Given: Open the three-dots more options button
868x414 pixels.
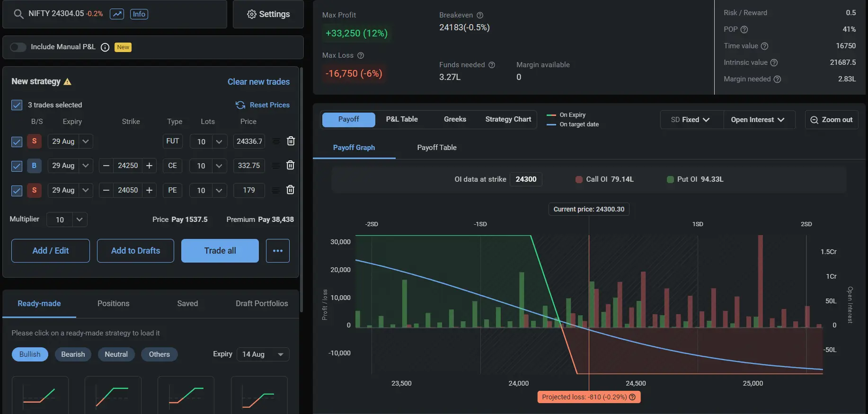Looking at the screenshot, I should coord(278,251).
